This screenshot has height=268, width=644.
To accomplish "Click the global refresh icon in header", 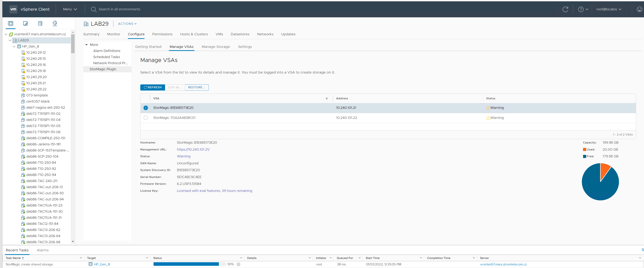I will (x=565, y=9).
